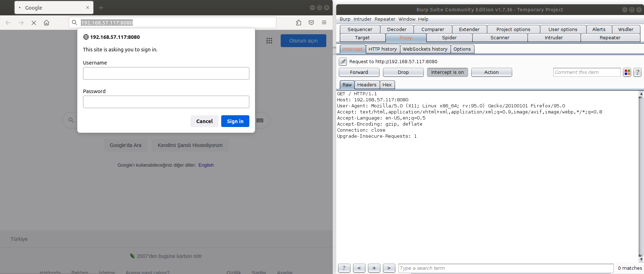This screenshot has width=644, height=274.
Task: Open the Help menu in Burp
Action: (x=423, y=19)
